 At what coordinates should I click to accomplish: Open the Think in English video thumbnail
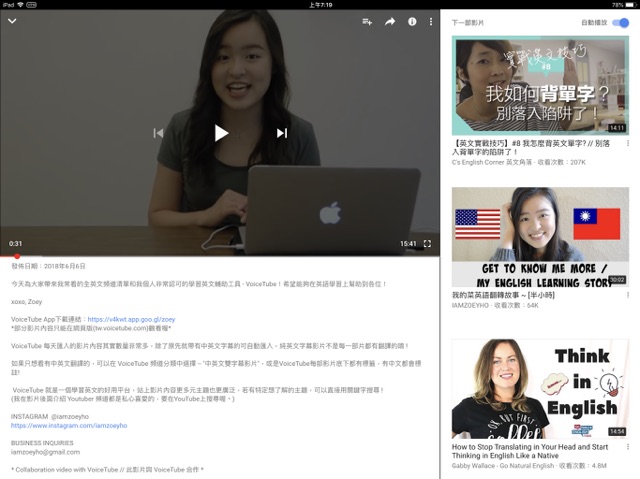click(x=540, y=389)
